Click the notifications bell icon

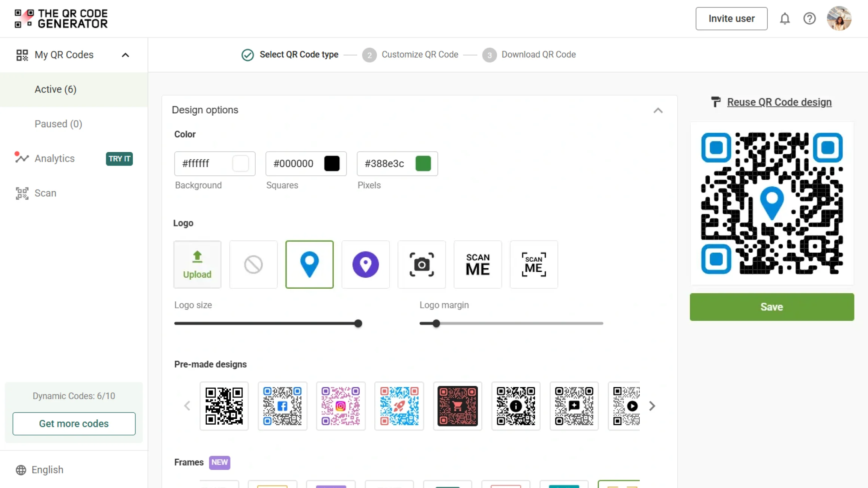(785, 18)
